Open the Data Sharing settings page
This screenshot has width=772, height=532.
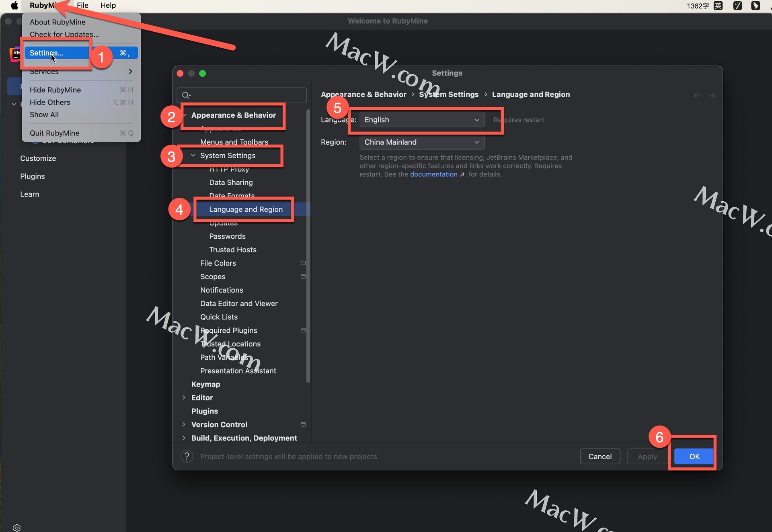(x=231, y=182)
